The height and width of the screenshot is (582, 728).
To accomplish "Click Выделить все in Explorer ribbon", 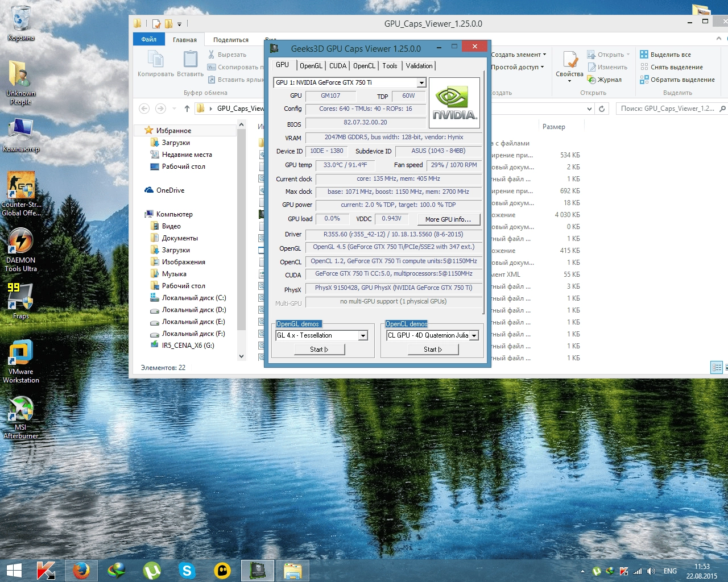I will tap(665, 55).
